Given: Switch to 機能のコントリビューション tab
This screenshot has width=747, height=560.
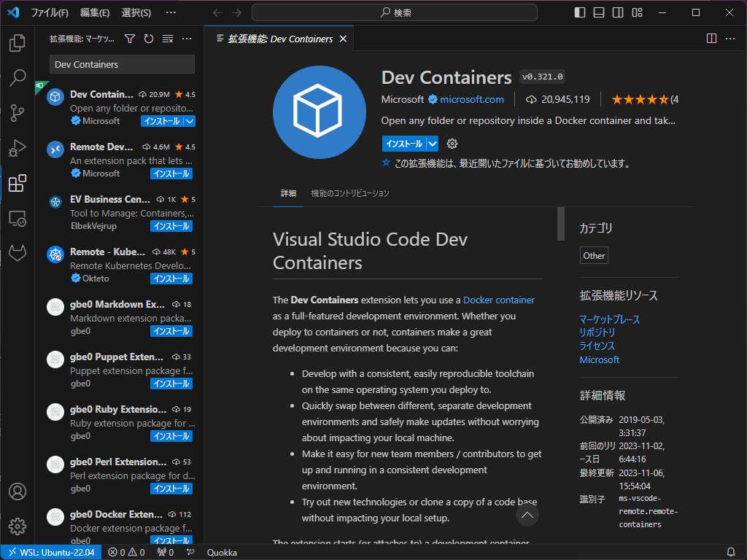Looking at the screenshot, I should pos(350,192).
